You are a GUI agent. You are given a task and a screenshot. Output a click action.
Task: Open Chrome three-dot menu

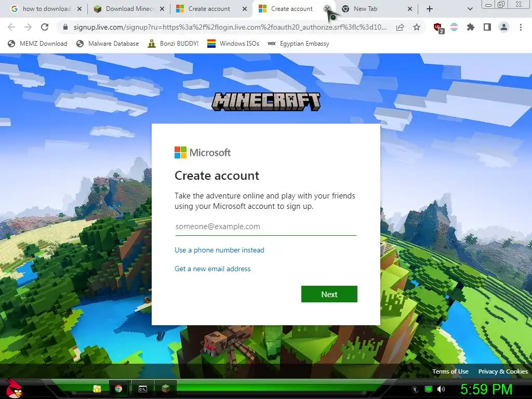tap(521, 27)
